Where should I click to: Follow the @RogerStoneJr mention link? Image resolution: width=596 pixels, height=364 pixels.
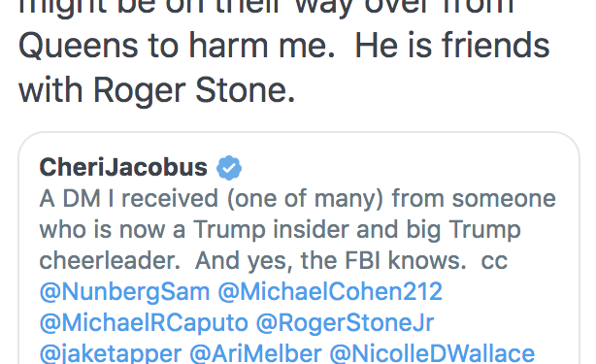[x=345, y=323]
